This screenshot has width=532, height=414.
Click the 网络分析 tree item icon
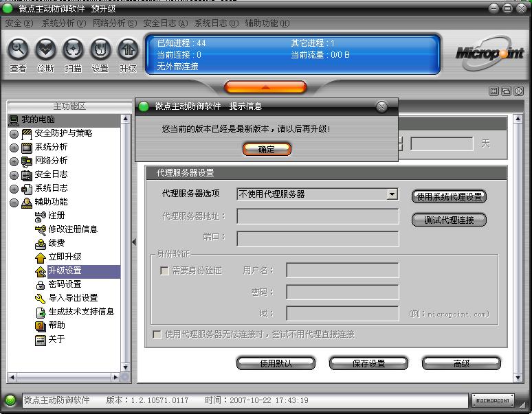click(27, 161)
